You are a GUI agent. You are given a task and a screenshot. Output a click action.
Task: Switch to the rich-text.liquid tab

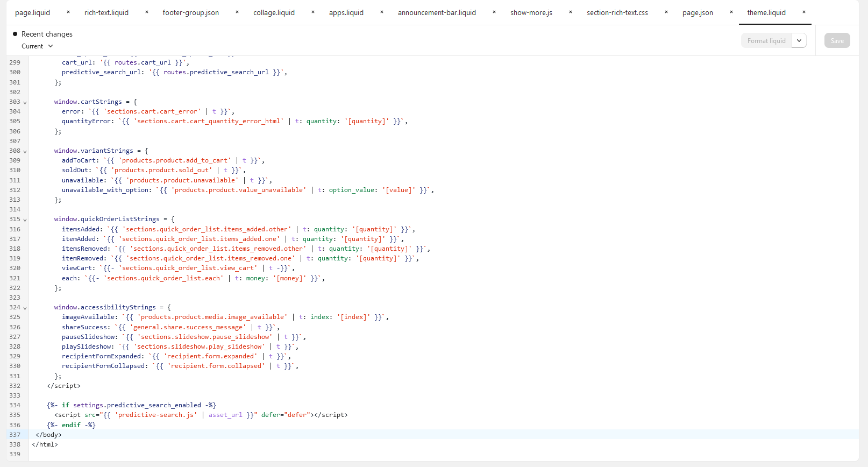point(106,12)
